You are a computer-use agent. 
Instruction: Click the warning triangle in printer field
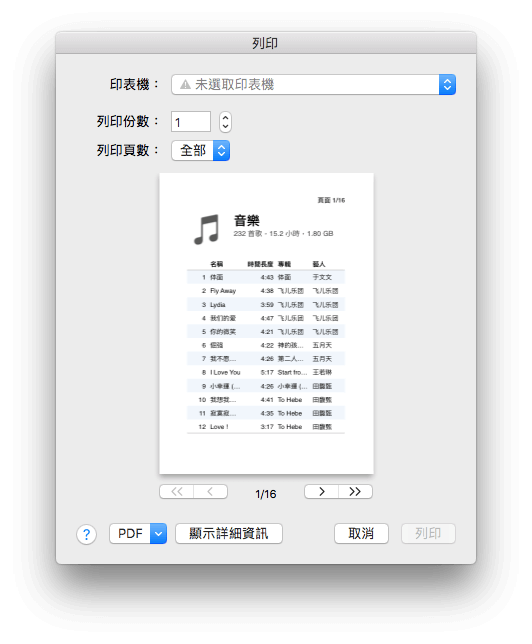tap(185, 85)
